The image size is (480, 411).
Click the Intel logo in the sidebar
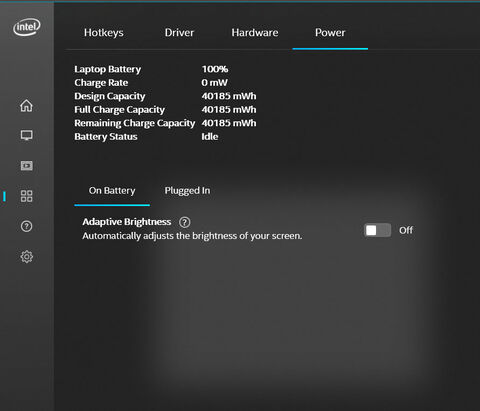click(27, 27)
